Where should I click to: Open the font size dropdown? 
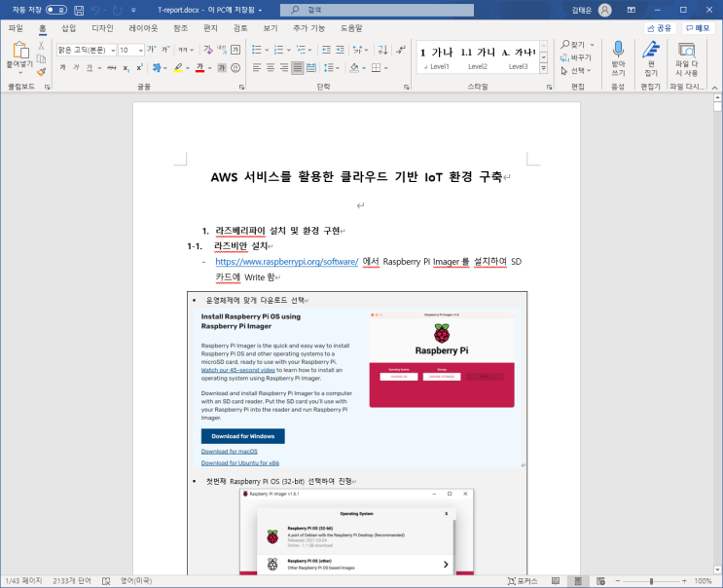pyautogui.click(x=141, y=50)
